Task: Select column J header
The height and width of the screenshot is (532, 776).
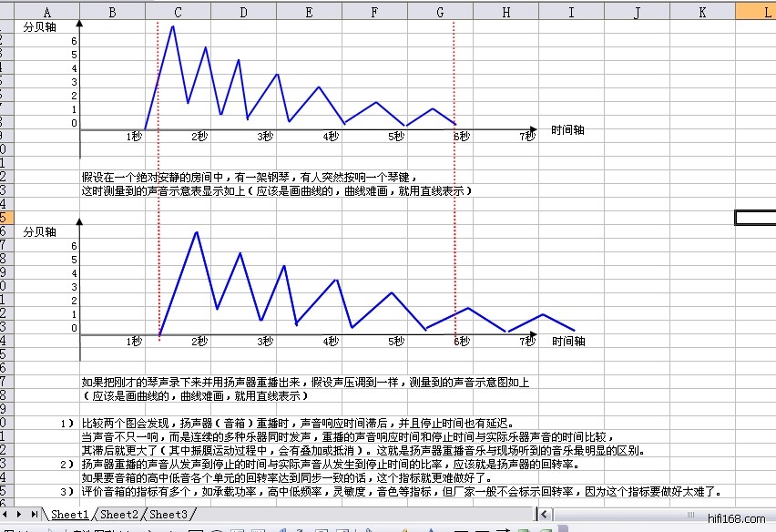Action: [x=637, y=11]
